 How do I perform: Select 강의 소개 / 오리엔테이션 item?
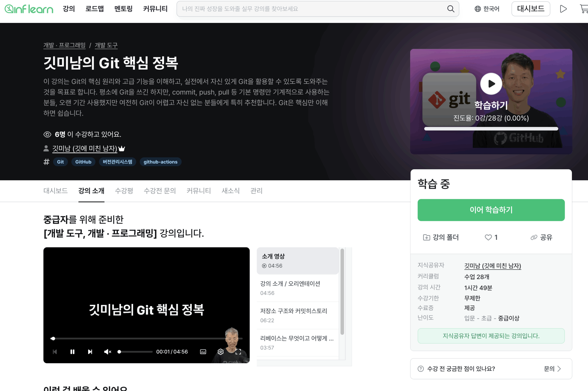(297, 288)
